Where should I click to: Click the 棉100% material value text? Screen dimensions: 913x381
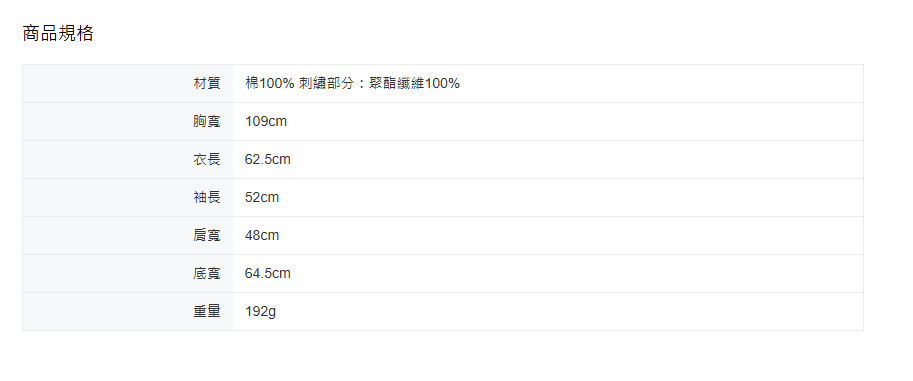coord(270,83)
